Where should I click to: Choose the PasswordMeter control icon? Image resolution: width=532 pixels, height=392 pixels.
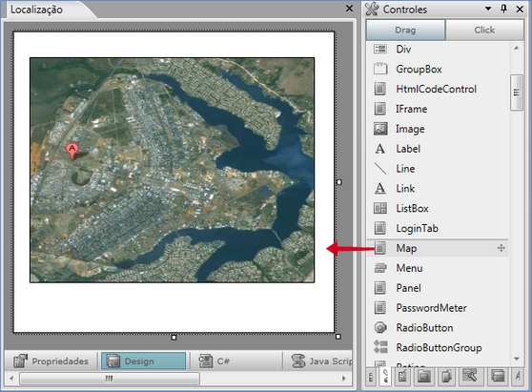[380, 308]
